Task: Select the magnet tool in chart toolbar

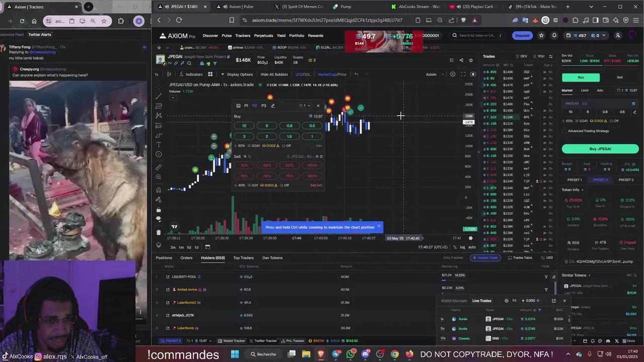Action: 159,190
